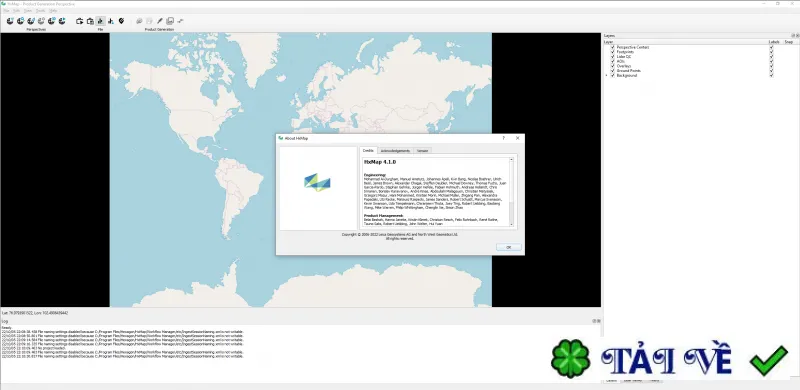Click the credits scrollbar up arrow
800x390 pixels.
pyautogui.click(x=511, y=160)
